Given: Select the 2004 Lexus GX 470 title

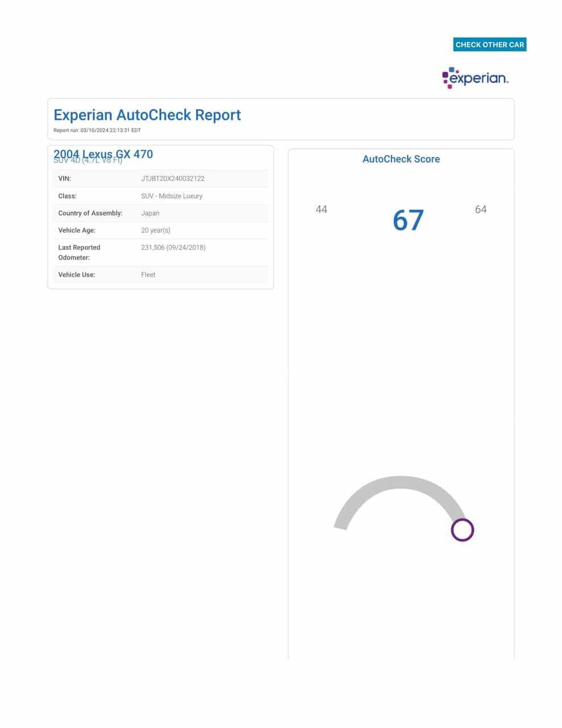Looking at the screenshot, I should 103,154.
